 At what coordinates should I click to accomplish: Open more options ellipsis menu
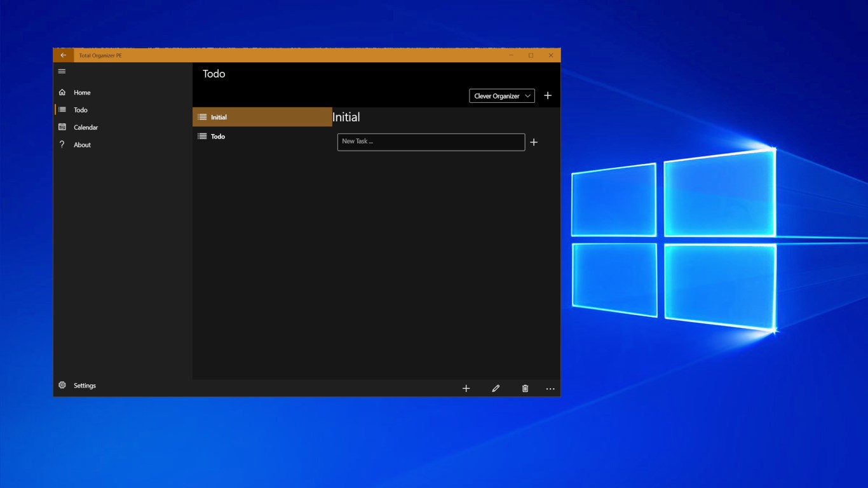pos(550,388)
